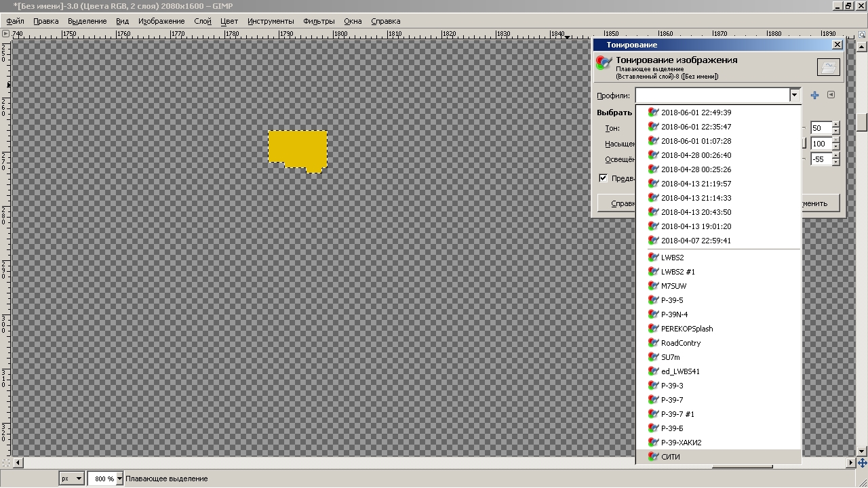The height and width of the screenshot is (488, 868).
Task: Choose the P-39-7 #1 profile
Action: pos(719,414)
